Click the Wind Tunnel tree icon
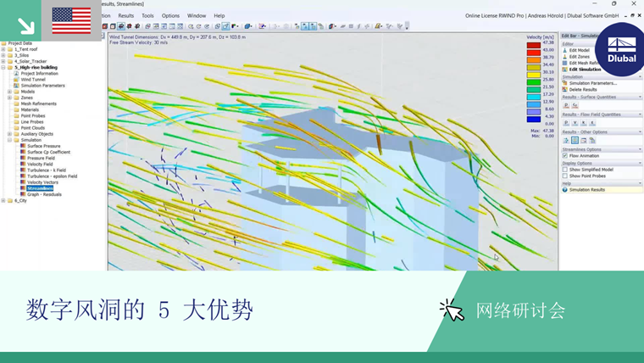The width and height of the screenshot is (644, 363). point(16,80)
